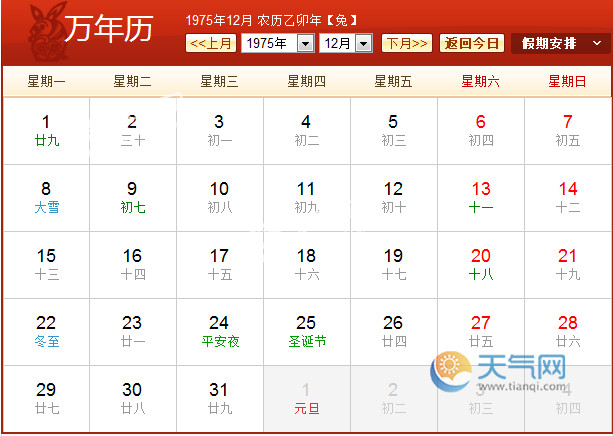This screenshot has height=436, width=613.
Task: Select Saturday December 13 cell
Action: [x=481, y=197]
